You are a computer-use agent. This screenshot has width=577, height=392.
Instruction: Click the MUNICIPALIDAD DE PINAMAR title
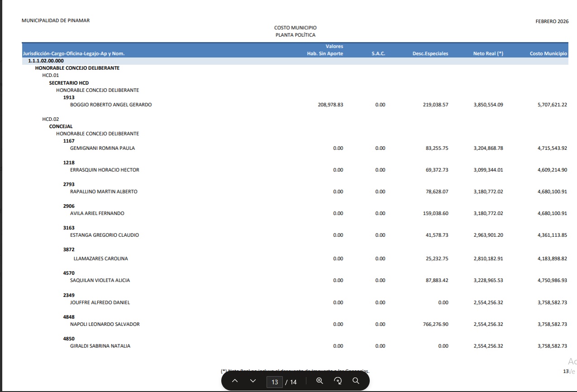click(55, 21)
